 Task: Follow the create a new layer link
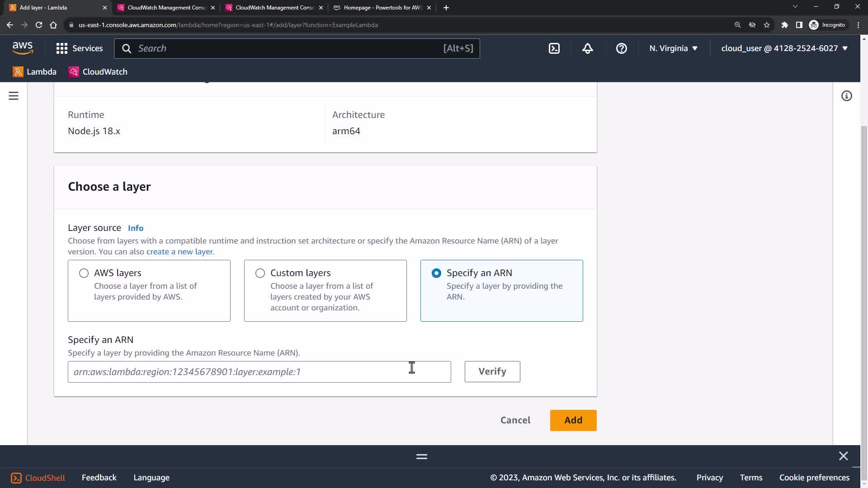pyautogui.click(x=179, y=252)
